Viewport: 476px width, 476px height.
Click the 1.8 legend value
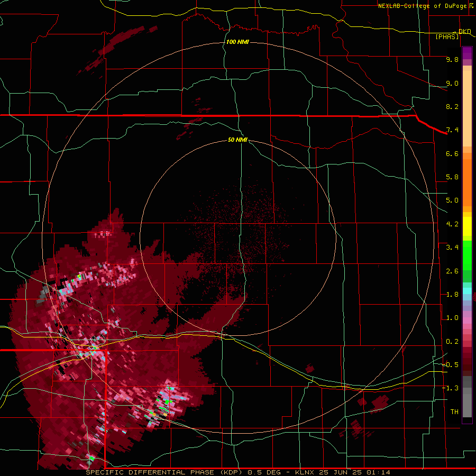[452, 295]
